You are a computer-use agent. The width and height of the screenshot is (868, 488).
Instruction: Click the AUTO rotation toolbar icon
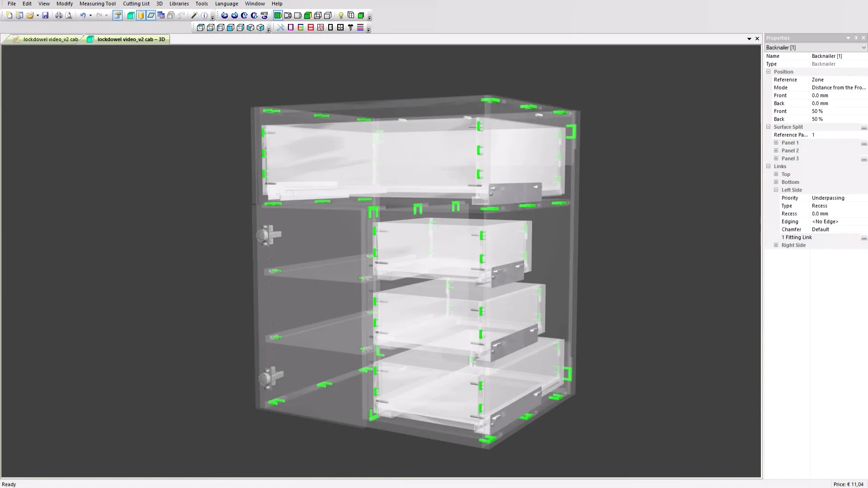[264, 15]
